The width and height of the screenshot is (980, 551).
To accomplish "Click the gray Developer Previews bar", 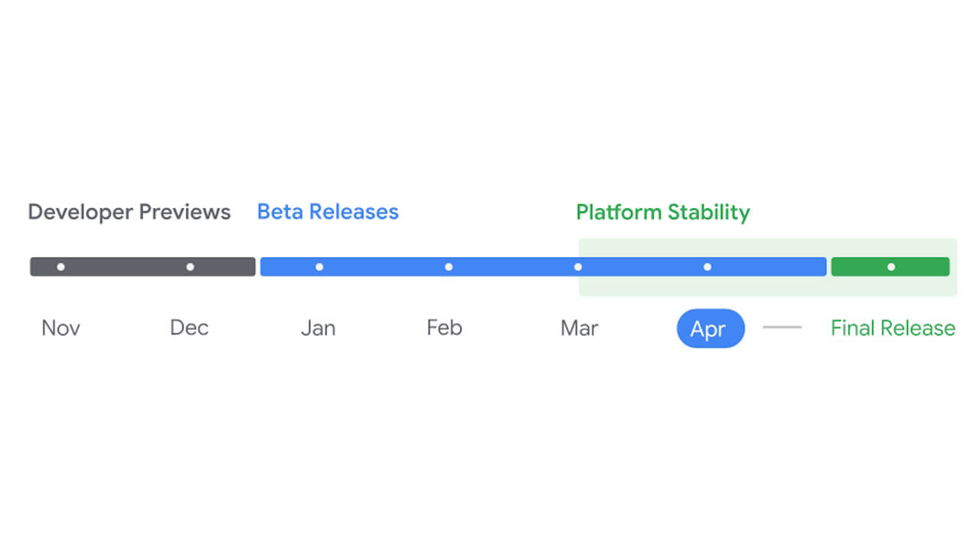I will tap(142, 267).
